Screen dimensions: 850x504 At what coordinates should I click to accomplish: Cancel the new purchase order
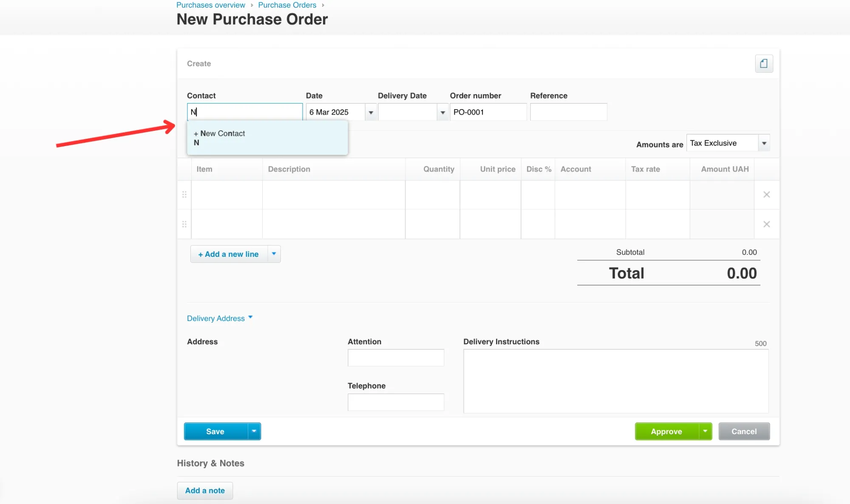(744, 431)
